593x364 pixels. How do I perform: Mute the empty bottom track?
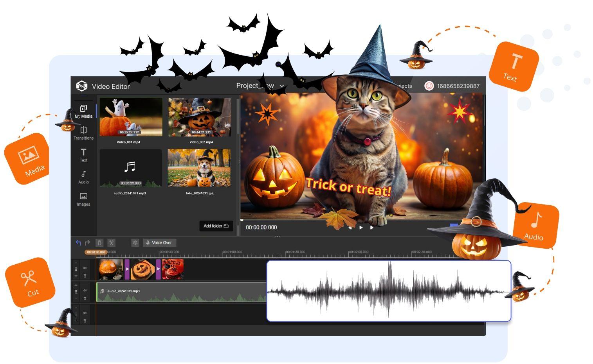coord(85,313)
